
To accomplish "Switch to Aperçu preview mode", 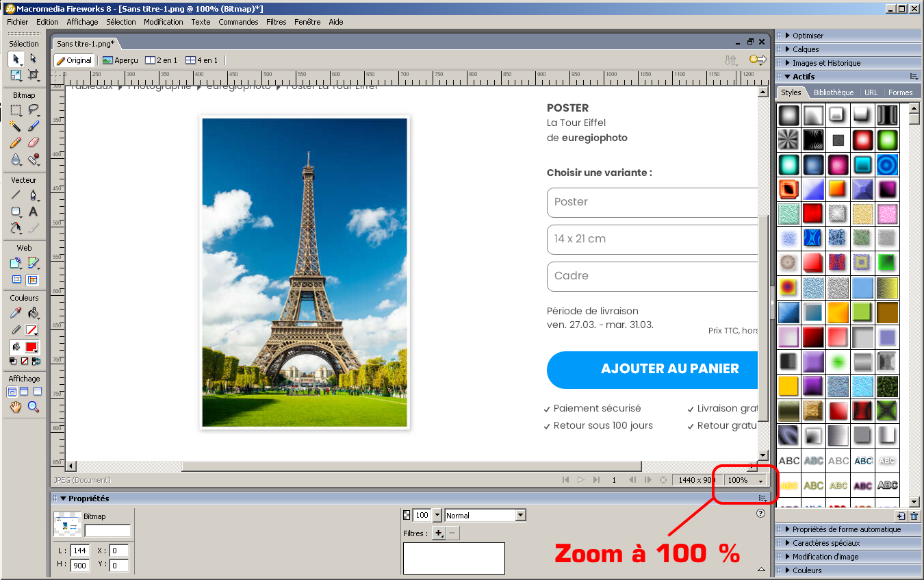I will click(x=120, y=60).
